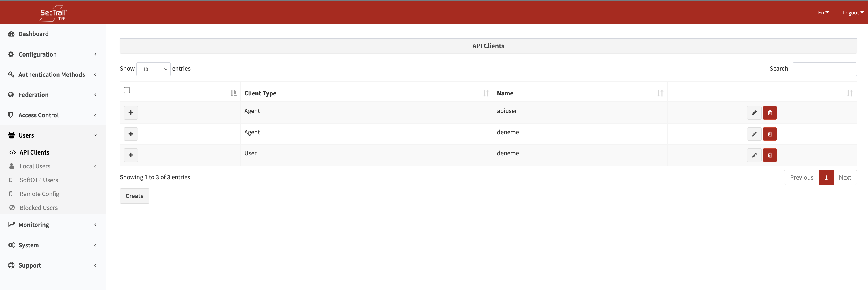868x290 pixels.
Task: Delete the apiuser API client
Action: click(770, 113)
